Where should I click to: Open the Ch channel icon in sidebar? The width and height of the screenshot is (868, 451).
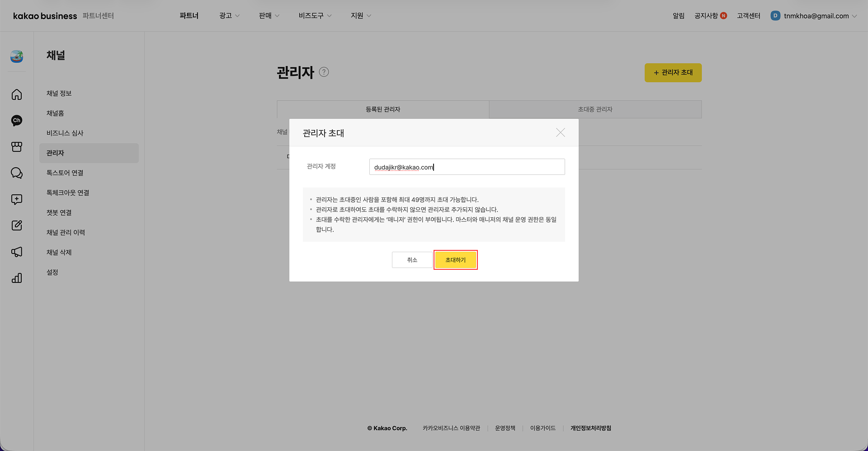pos(17,120)
